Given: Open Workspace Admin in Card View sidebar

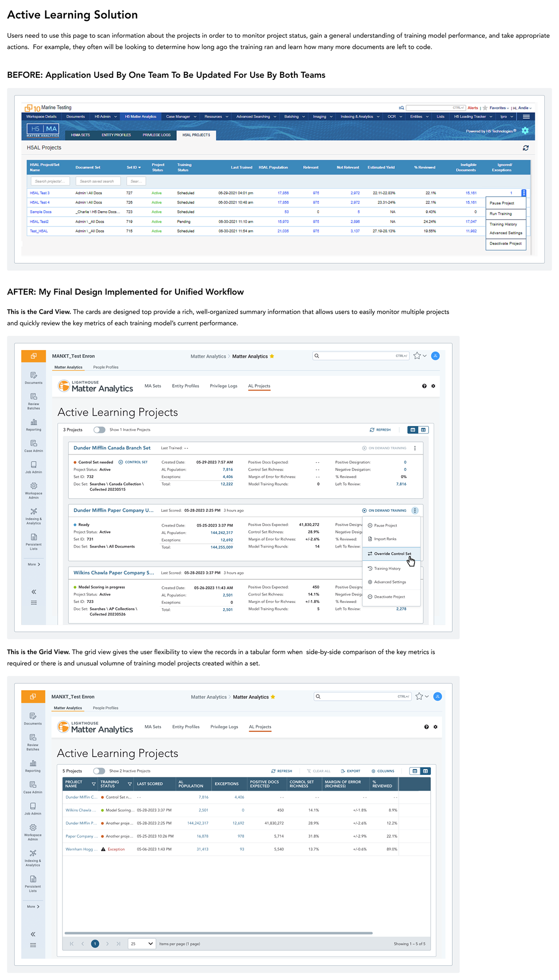Looking at the screenshot, I should (x=34, y=491).
